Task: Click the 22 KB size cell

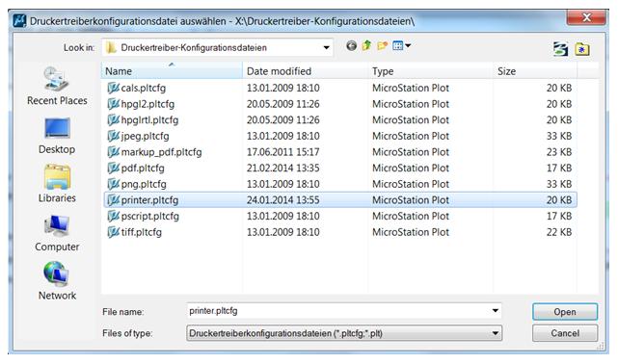Action: point(559,232)
